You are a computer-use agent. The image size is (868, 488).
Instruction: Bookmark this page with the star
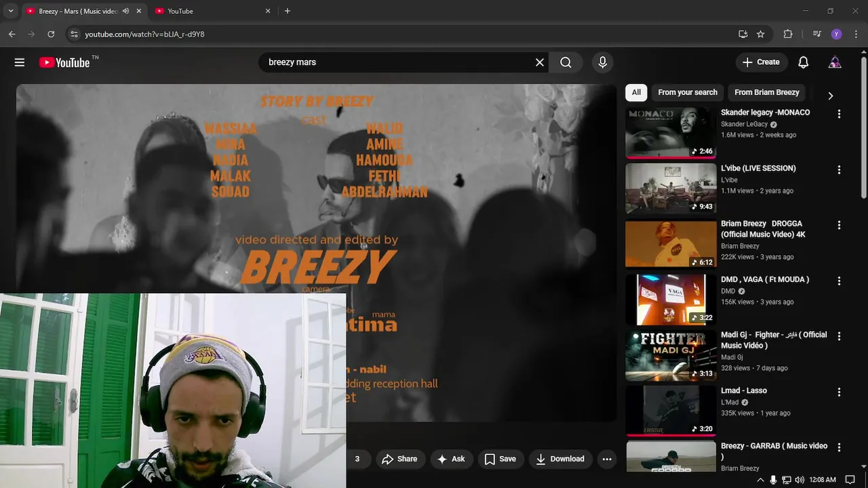pyautogui.click(x=761, y=34)
